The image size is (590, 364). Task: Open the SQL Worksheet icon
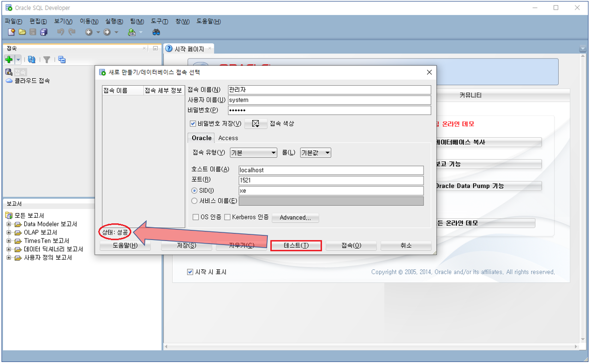point(132,32)
